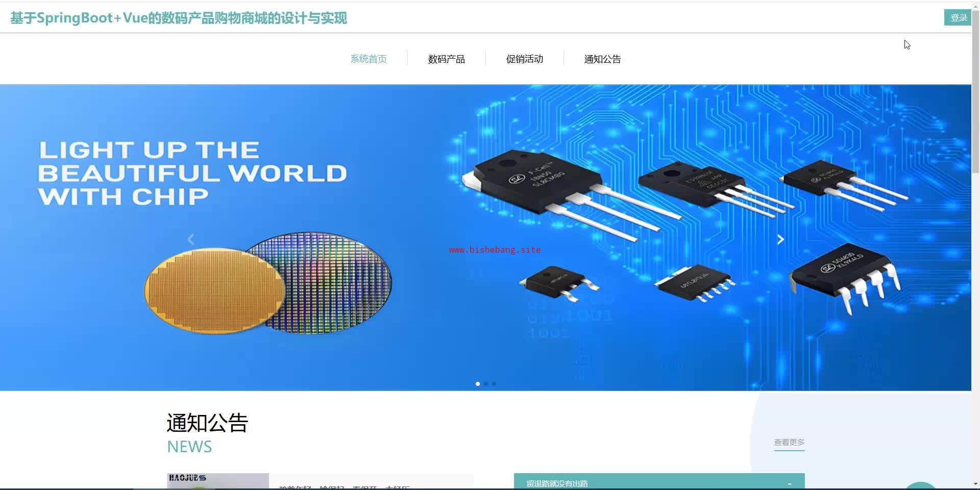Image resolution: width=980 pixels, height=490 pixels.
Task: Click the 通知公告 section heading
Action: click(x=207, y=423)
